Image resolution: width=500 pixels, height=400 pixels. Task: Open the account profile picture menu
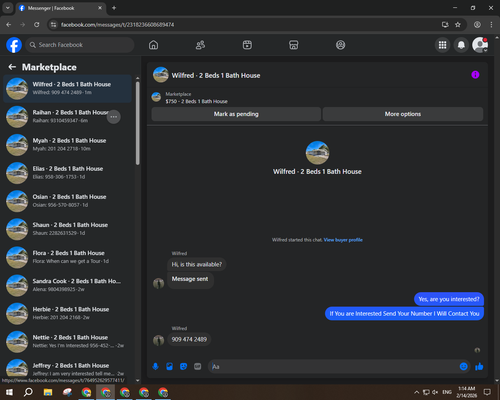point(480,45)
